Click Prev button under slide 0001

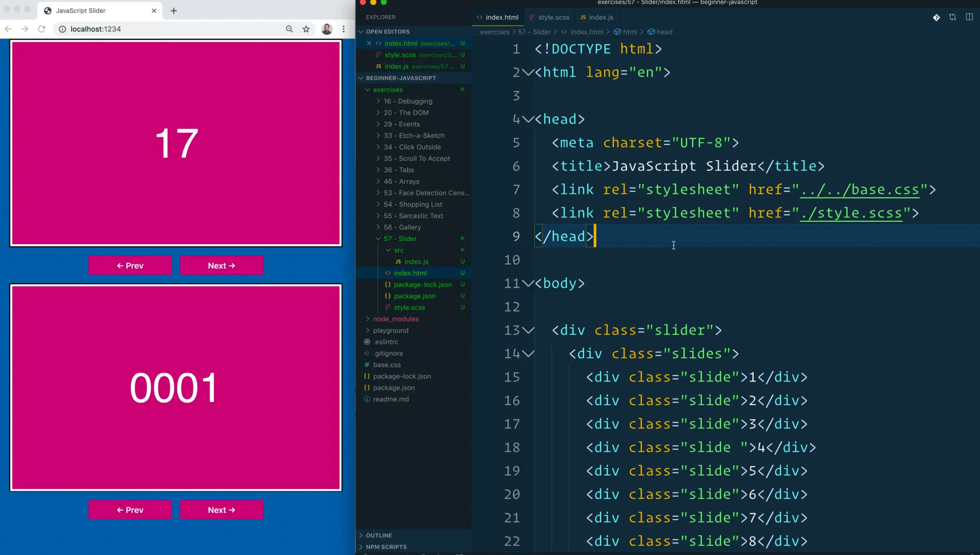[x=130, y=510]
